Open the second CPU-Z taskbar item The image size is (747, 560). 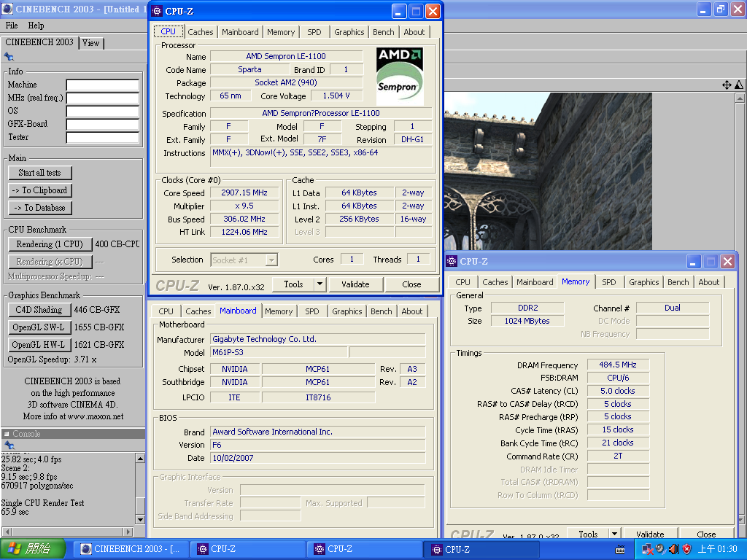click(365, 549)
